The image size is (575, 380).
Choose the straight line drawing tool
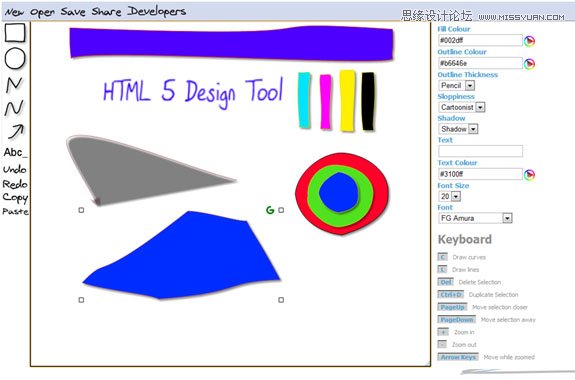14,84
